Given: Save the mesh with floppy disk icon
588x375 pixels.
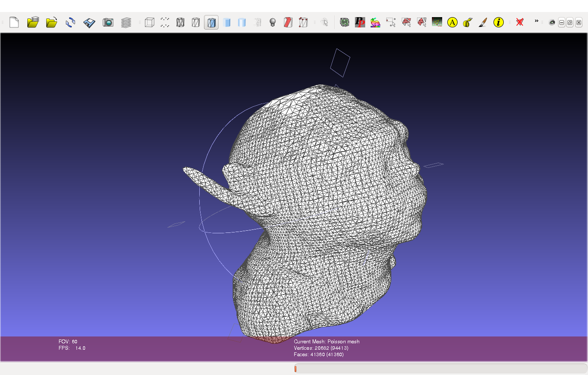Looking at the screenshot, I should point(89,22).
